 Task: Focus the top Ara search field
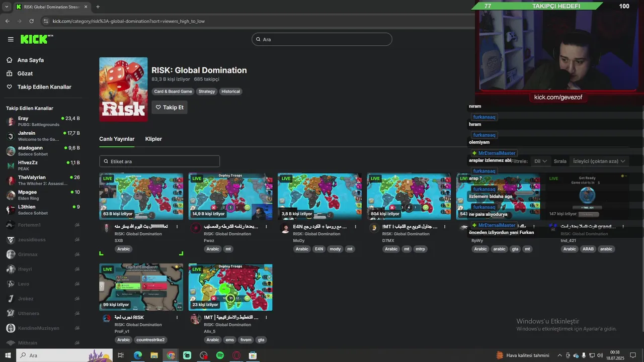click(x=322, y=39)
